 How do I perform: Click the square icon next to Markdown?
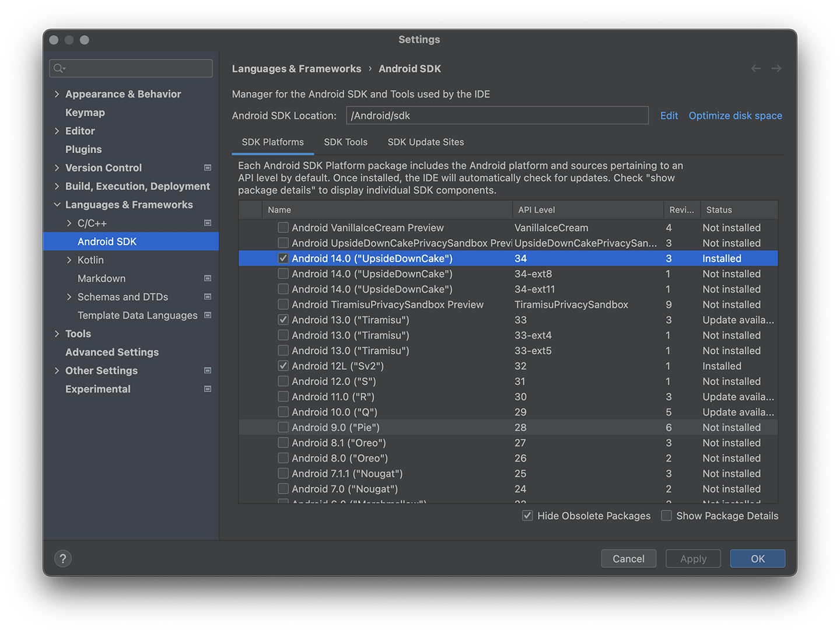pos(208,278)
